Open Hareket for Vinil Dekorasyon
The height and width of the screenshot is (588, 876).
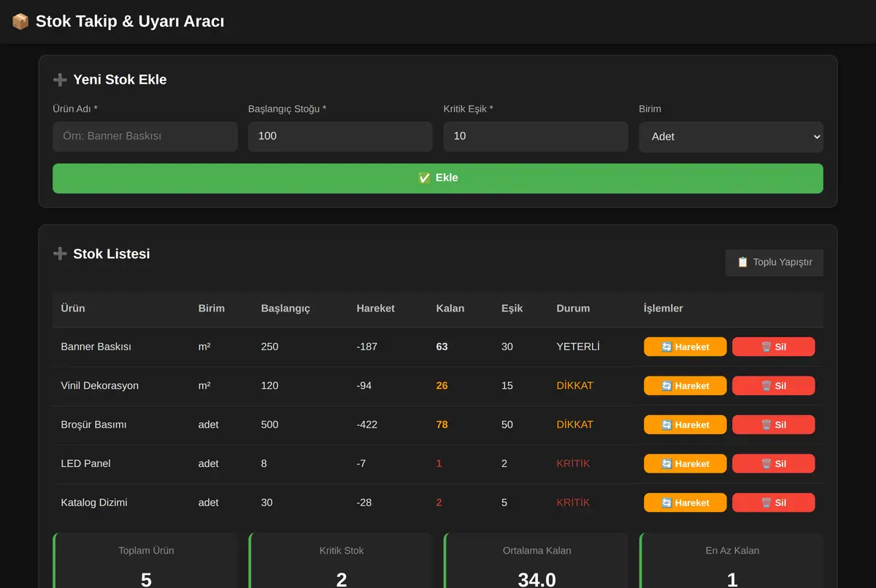685,386
